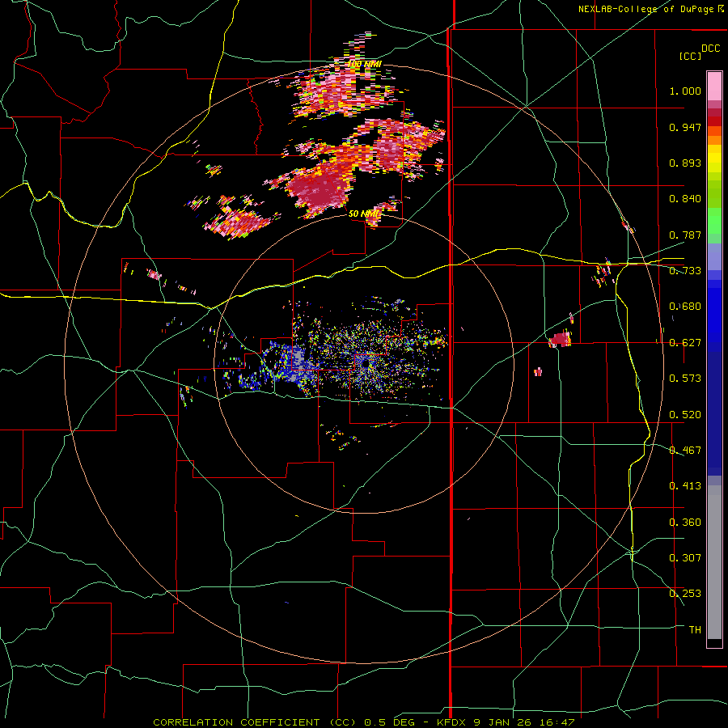Click the 0.680 scale value
This screenshot has height=728, width=728.
pyautogui.click(x=685, y=307)
